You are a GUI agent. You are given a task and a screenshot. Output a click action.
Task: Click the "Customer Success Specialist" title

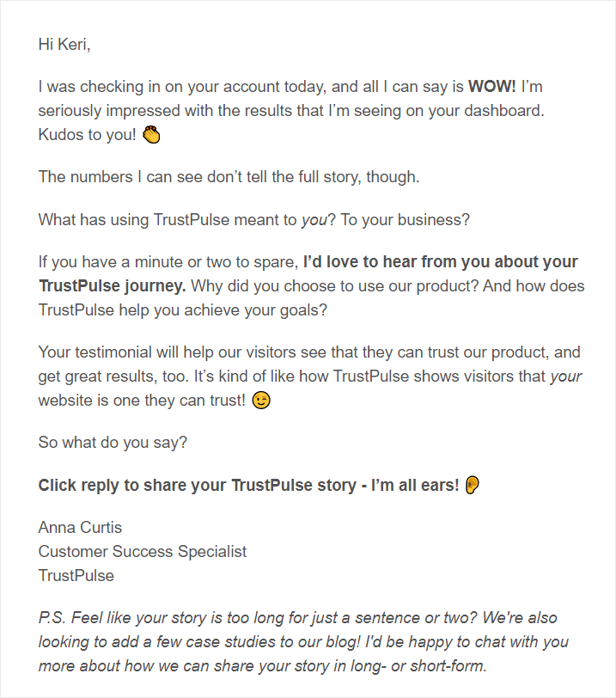click(143, 551)
